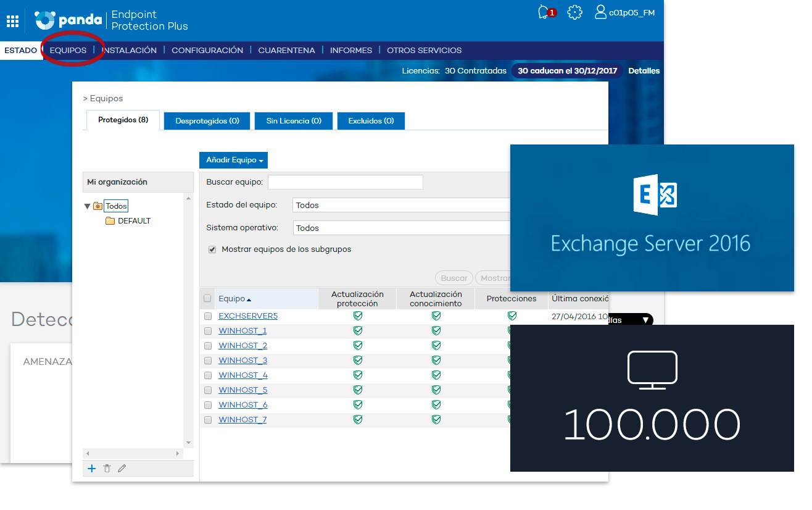The height and width of the screenshot is (510, 812).
Task: Click protection update shield for WINHOST_1
Action: point(357,330)
